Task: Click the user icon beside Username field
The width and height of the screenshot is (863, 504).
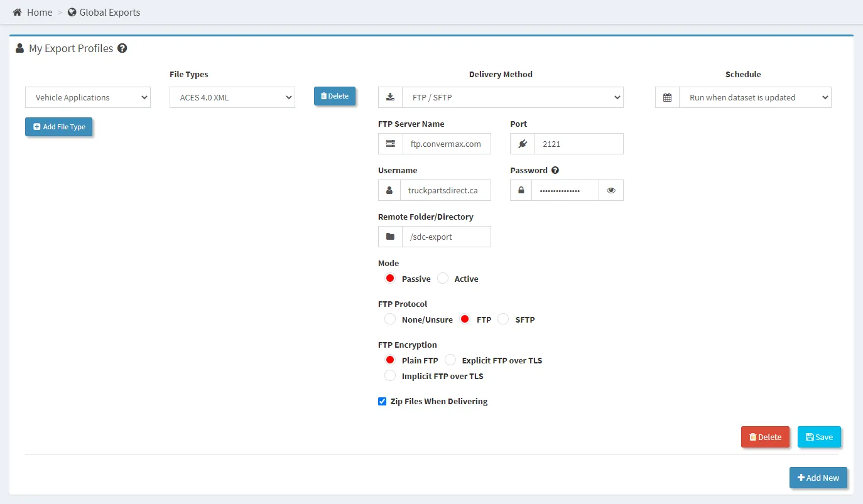Action: [389, 190]
